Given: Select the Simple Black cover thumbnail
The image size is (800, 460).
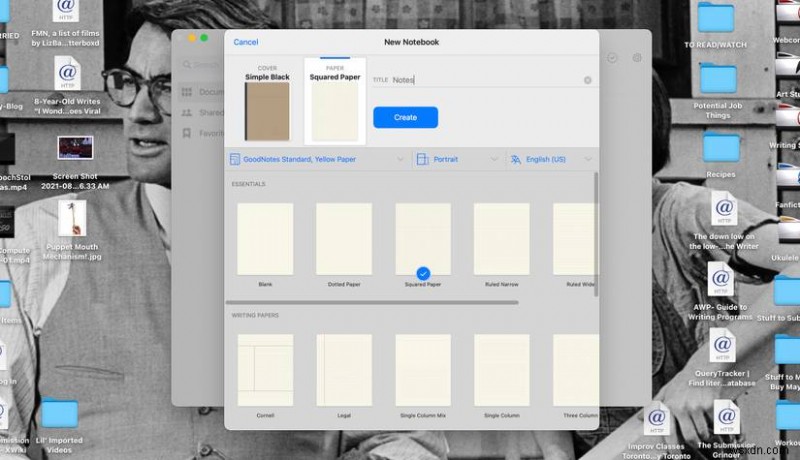Looking at the screenshot, I should pos(267,111).
